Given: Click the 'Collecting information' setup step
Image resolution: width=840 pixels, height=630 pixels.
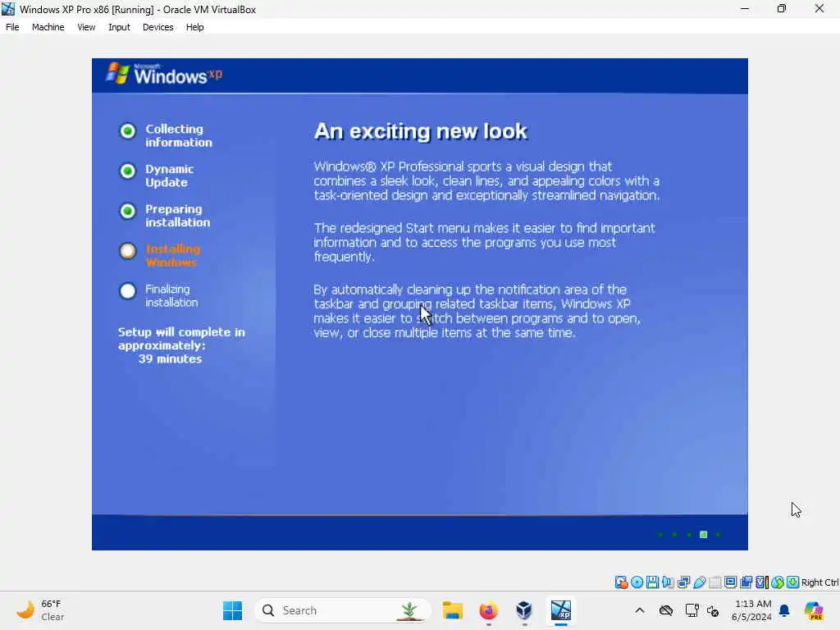Looking at the screenshot, I should (178, 135).
